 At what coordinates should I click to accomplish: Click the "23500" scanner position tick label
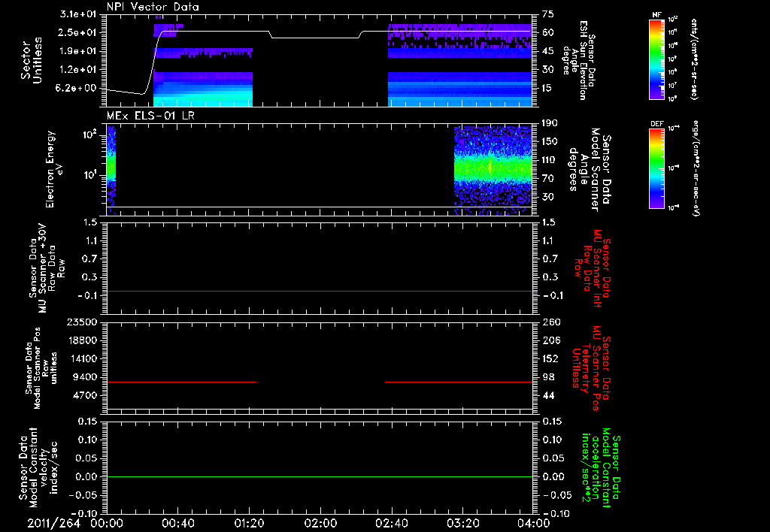(x=82, y=322)
